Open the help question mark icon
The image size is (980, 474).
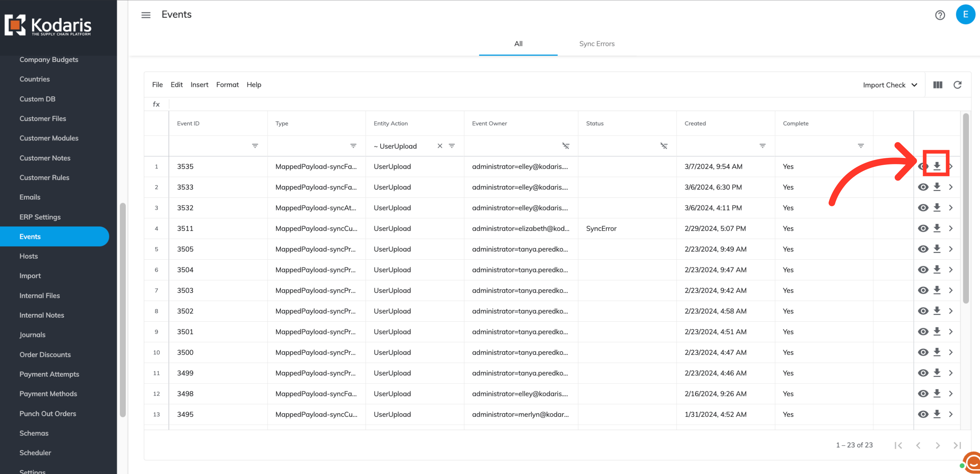click(x=940, y=15)
